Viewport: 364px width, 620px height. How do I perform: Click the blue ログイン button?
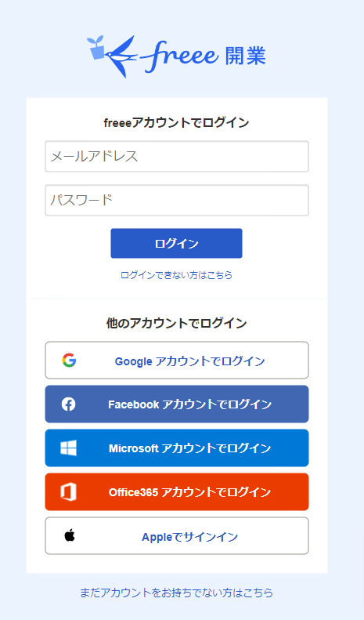(x=176, y=243)
